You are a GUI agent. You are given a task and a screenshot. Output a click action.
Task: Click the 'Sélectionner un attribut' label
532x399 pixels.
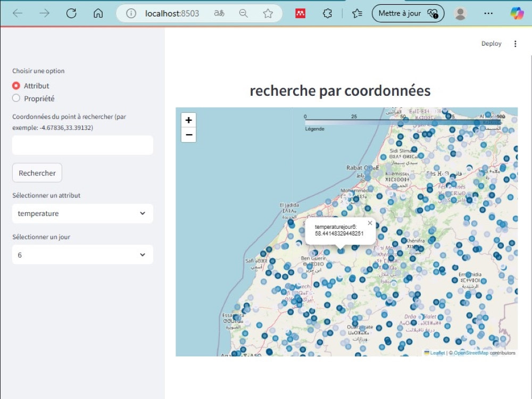(46, 195)
